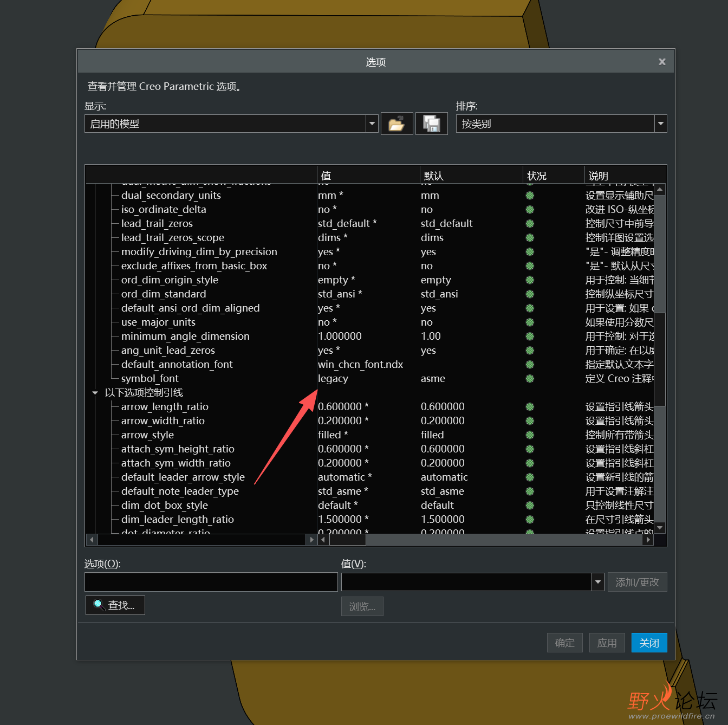Click the 应用 button
The width and height of the screenshot is (728, 725).
[607, 643]
